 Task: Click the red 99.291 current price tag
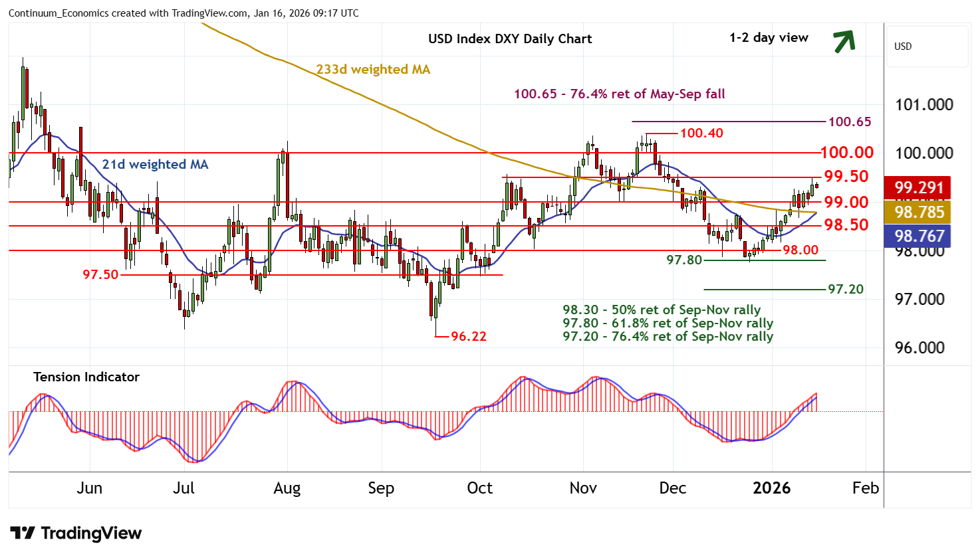tap(919, 188)
